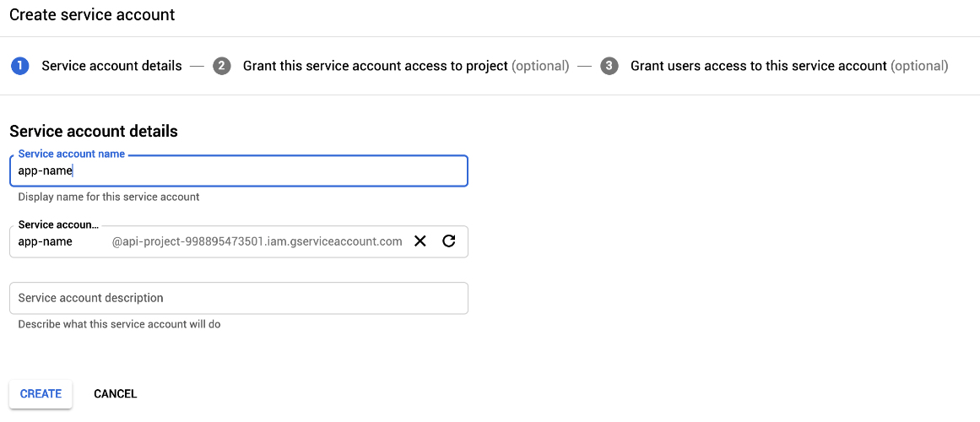Go to 'Grant this service account access to project'

pyautogui.click(x=375, y=66)
